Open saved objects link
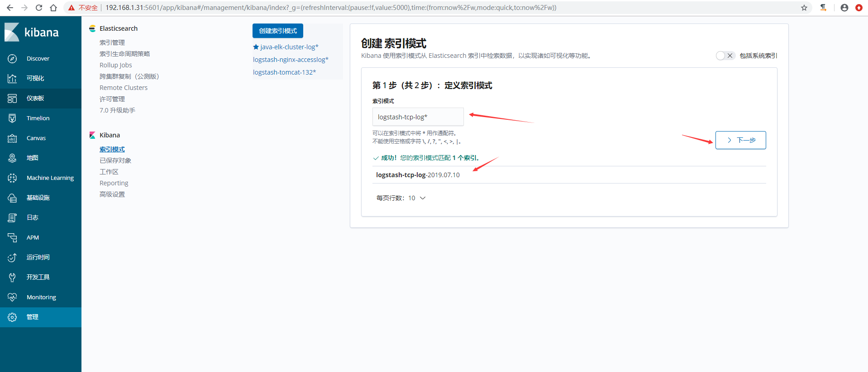The image size is (868, 372). (x=115, y=160)
